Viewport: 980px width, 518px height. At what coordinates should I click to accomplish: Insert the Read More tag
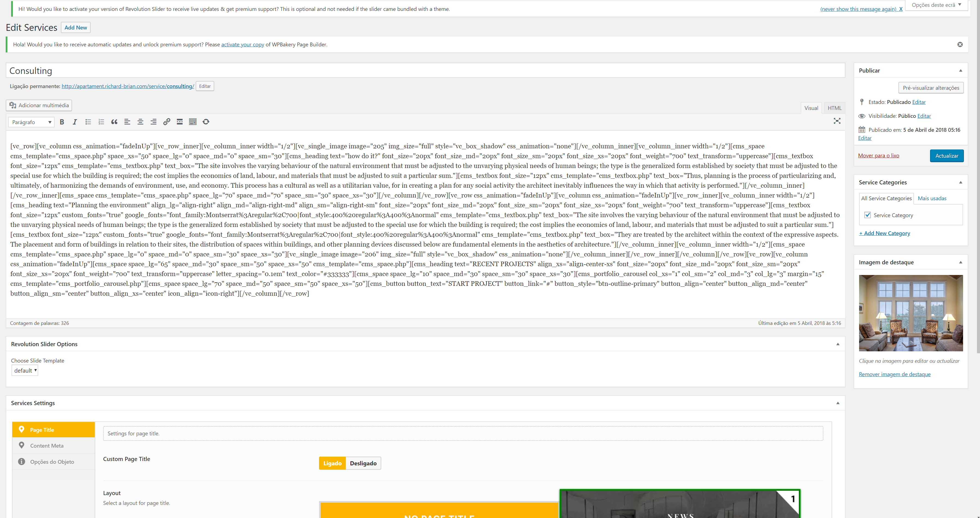(180, 122)
